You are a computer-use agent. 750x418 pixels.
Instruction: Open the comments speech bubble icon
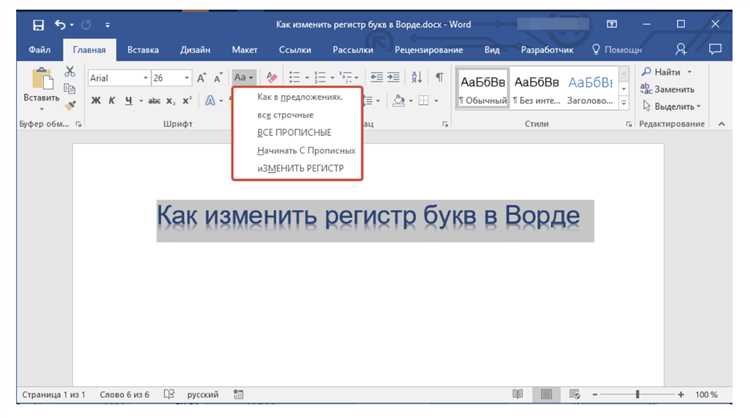click(x=715, y=49)
